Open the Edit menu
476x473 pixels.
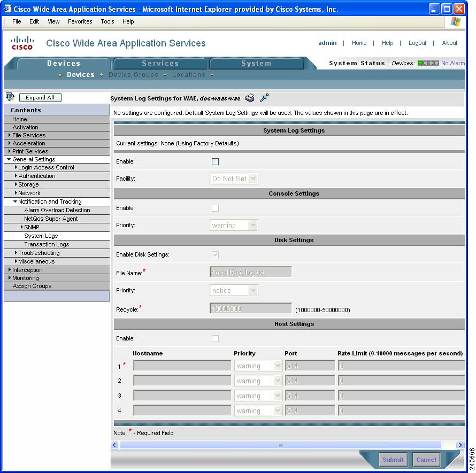[34, 21]
